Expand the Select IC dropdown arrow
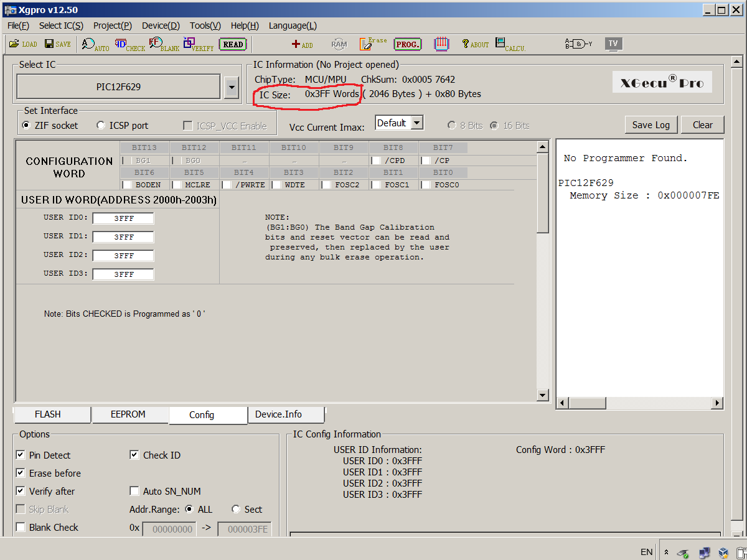The width and height of the screenshot is (747, 560). (x=232, y=87)
